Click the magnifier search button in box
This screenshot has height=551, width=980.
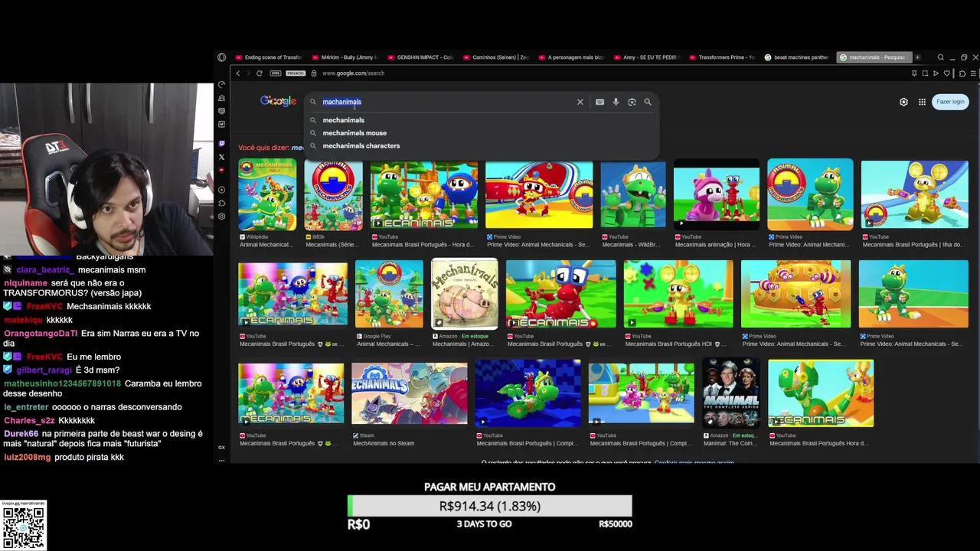coord(648,102)
